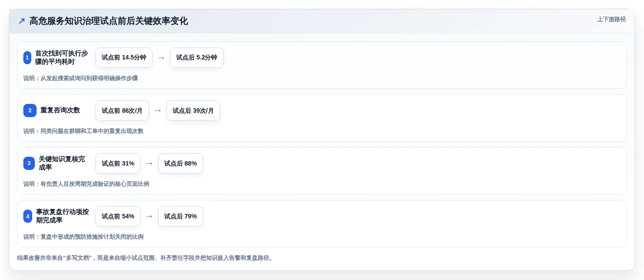Click the 首次找到可执行步骤的平均耗时 label
Image resolution: width=644 pixels, height=280 pixels.
(62, 58)
